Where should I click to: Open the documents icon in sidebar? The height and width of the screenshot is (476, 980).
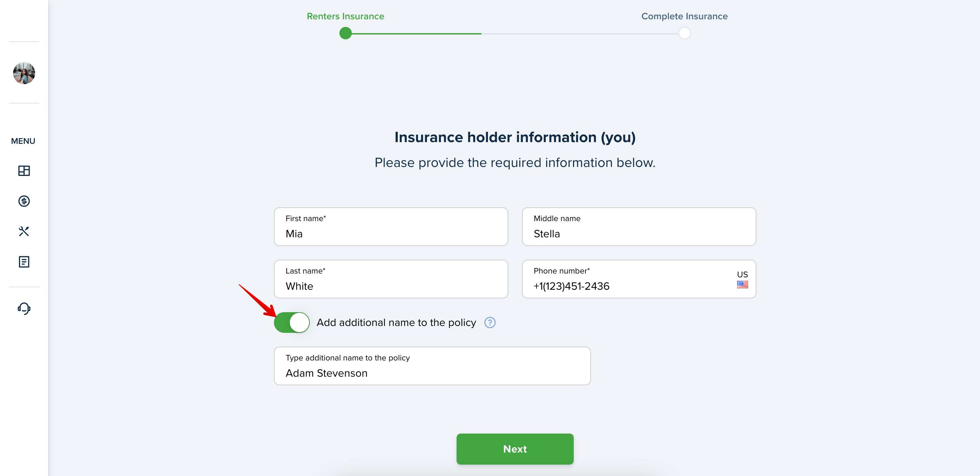24,261
